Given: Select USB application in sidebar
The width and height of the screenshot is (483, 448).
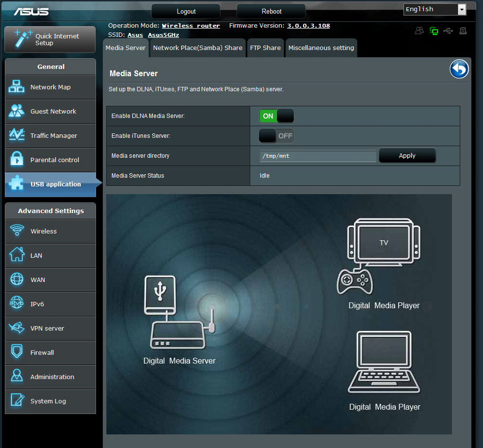Looking at the screenshot, I should click(50, 184).
